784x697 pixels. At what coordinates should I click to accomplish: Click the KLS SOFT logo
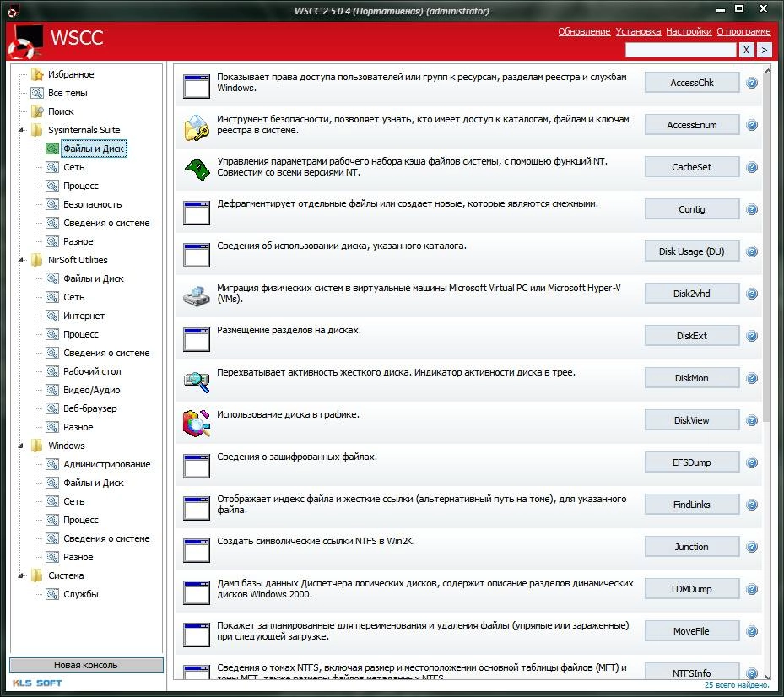pyautogui.click(x=37, y=683)
